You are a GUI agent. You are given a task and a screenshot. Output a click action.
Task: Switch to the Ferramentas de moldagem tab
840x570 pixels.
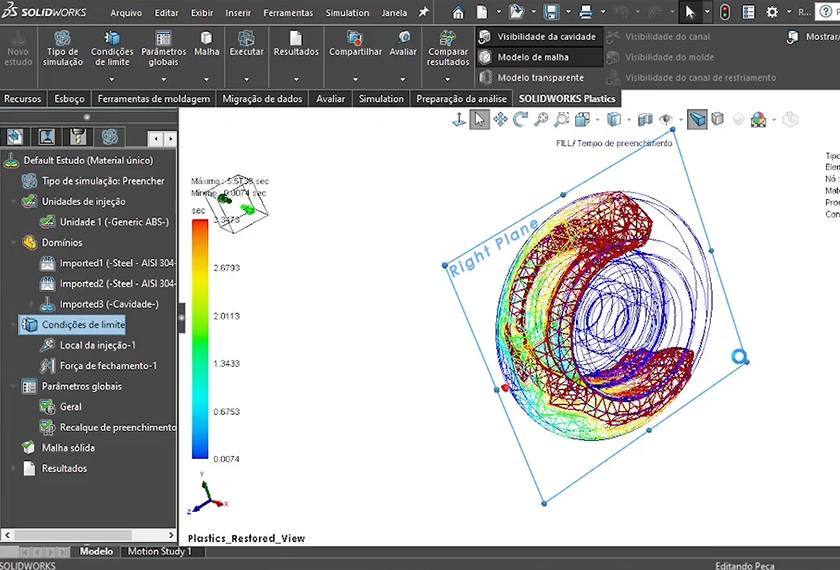(x=154, y=99)
